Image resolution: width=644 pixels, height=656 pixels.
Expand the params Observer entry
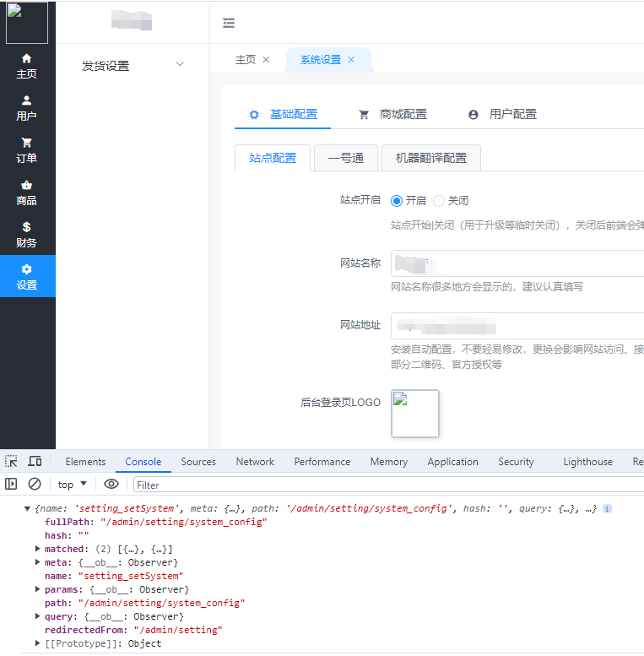click(x=37, y=589)
